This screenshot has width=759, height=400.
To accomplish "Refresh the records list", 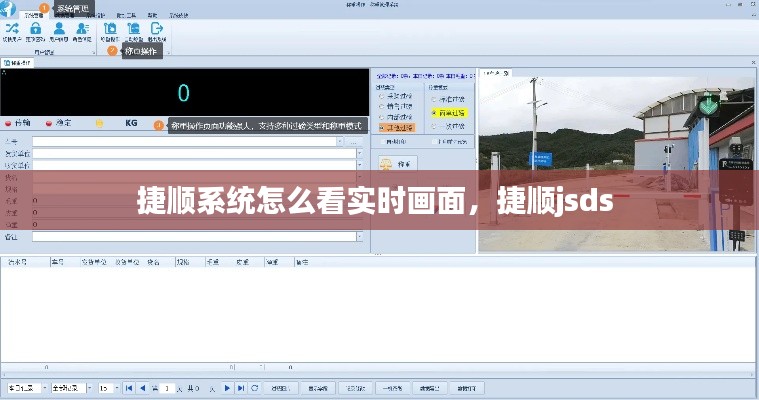I will pyautogui.click(x=255, y=387).
